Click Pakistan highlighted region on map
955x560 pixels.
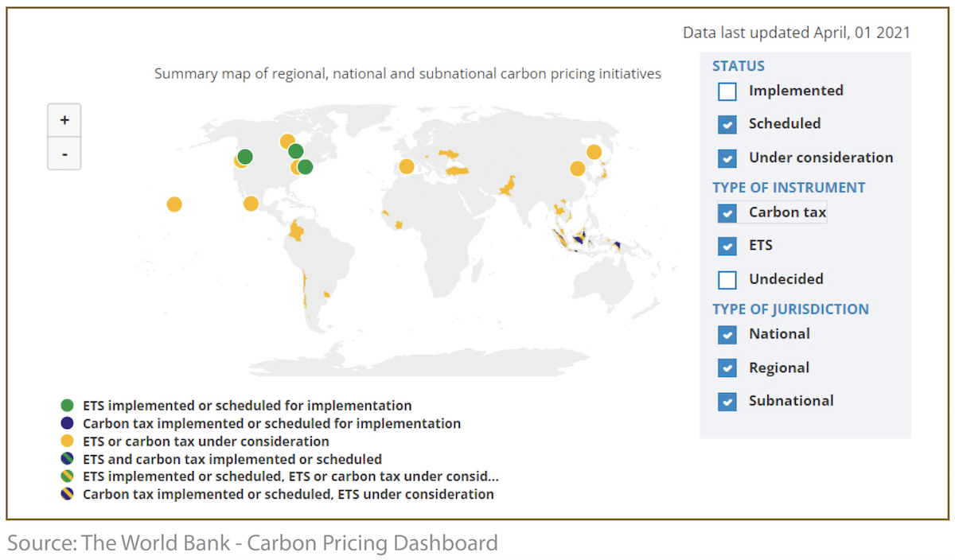click(x=506, y=188)
